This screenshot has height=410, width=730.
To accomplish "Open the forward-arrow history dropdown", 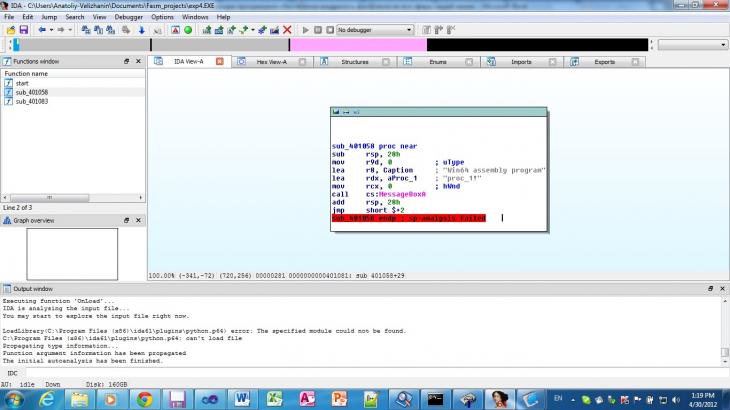I will coord(70,30).
